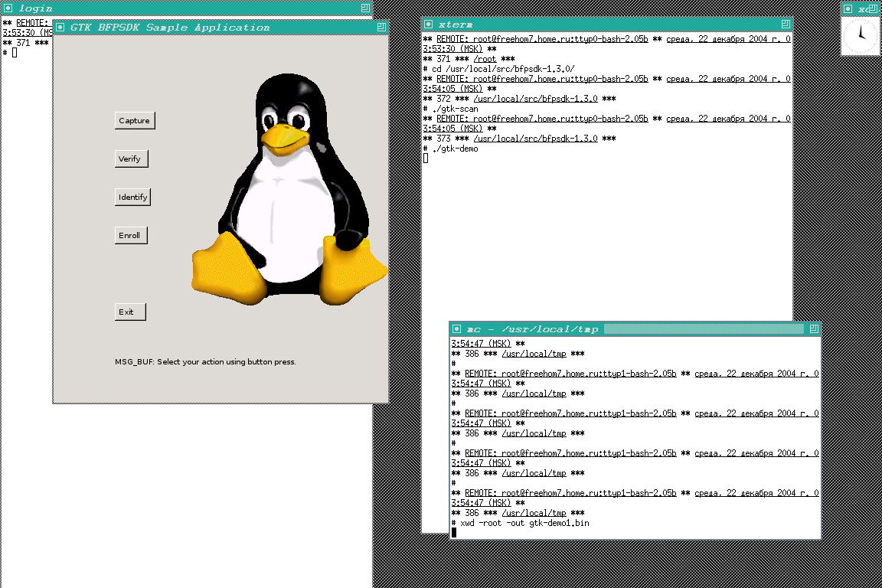The width and height of the screenshot is (882, 588).
Task: Open window menu icon of the mc window
Action: (x=457, y=329)
